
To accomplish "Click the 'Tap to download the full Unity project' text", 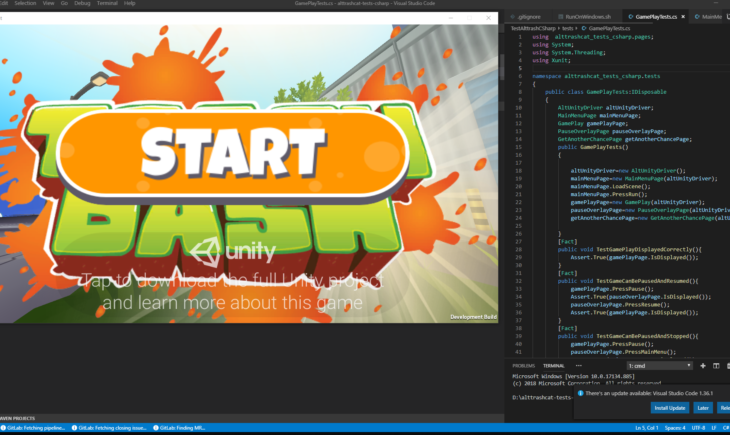I will tap(233, 280).
